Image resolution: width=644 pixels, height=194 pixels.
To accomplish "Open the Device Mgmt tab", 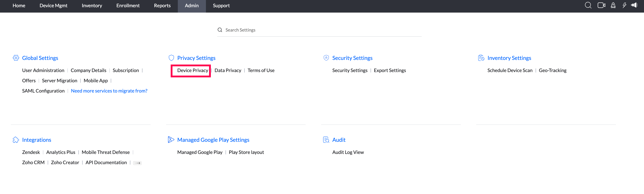I will (53, 6).
